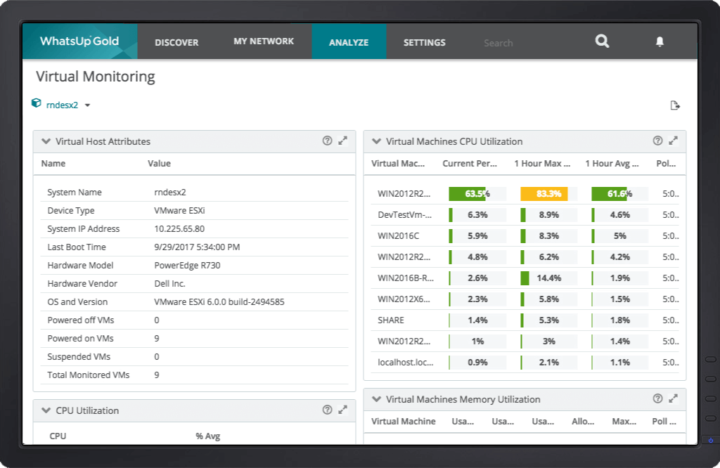
Task: Click the Device Type VMware ESXi value
Action: click(179, 210)
